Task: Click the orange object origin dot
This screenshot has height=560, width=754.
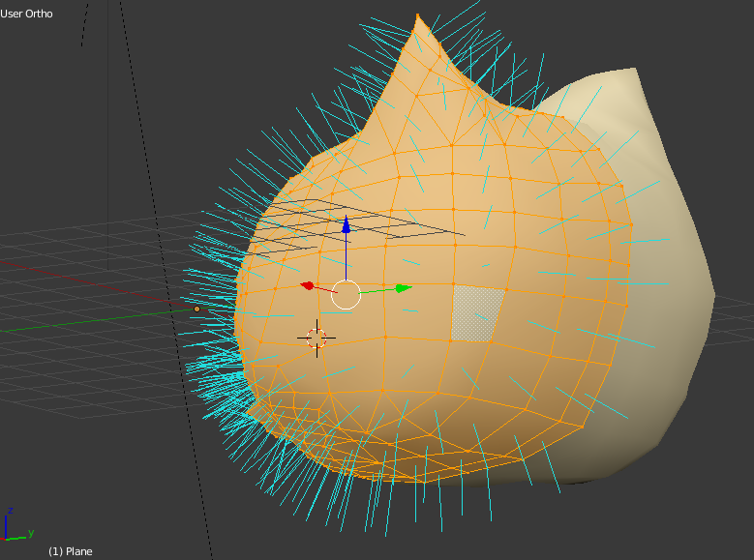Action: (196, 309)
